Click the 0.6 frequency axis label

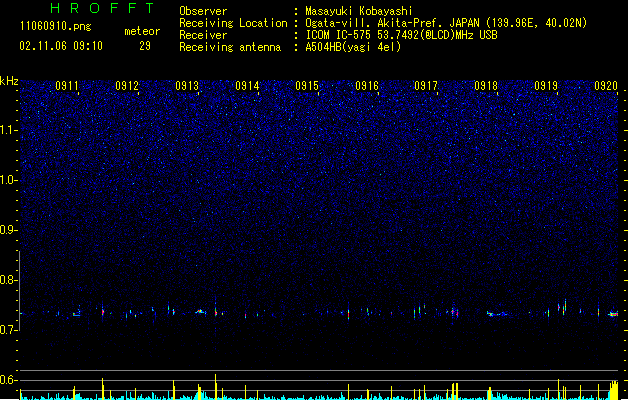[x=9, y=380]
